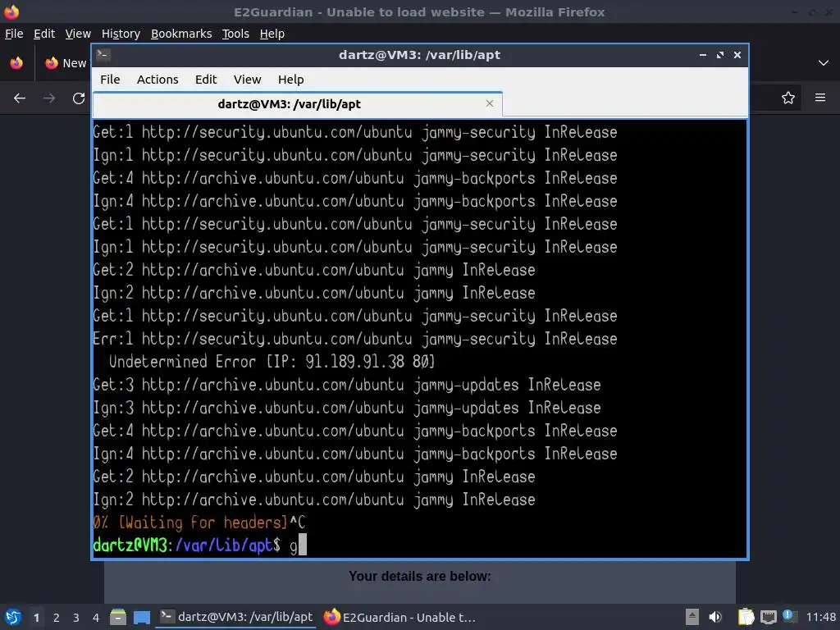840x630 pixels.
Task: Click the Undetermined Error IP line
Action: (x=272, y=362)
